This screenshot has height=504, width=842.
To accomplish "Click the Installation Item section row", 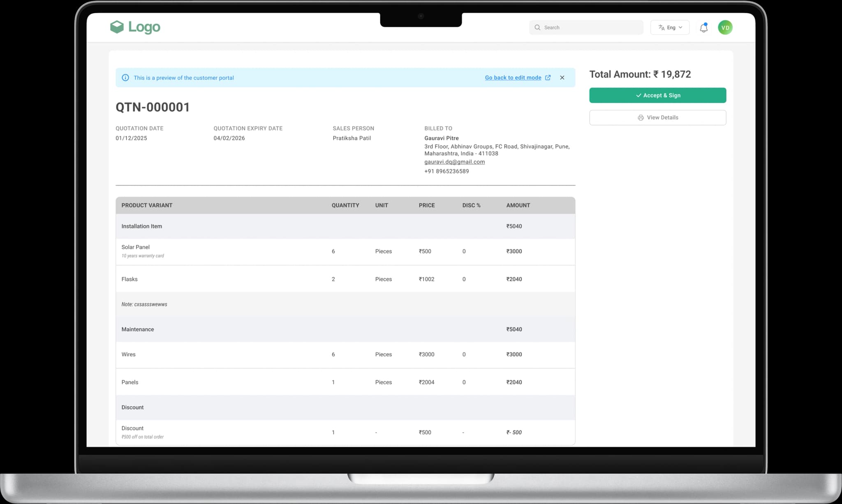I will click(x=141, y=226).
